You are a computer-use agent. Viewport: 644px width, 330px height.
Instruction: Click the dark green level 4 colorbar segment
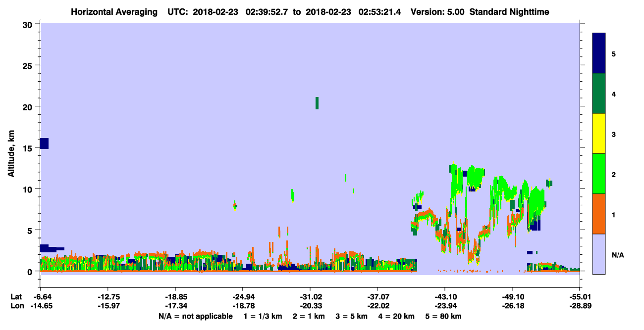599,94
